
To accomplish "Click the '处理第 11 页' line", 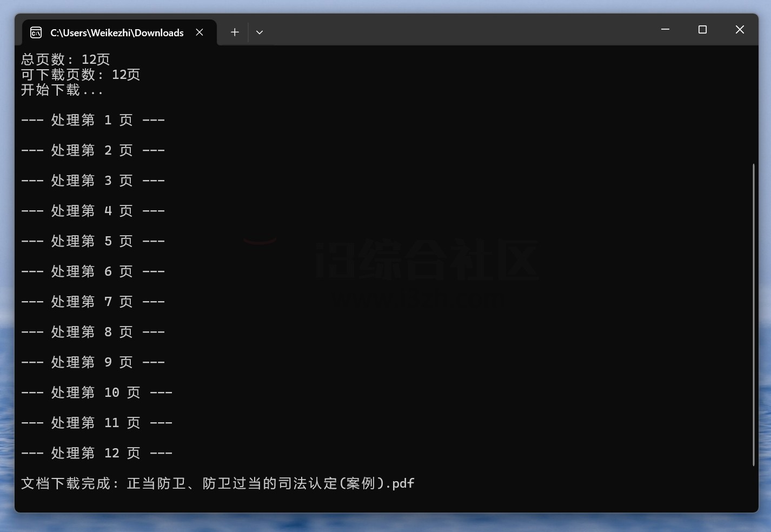I will pos(97,423).
